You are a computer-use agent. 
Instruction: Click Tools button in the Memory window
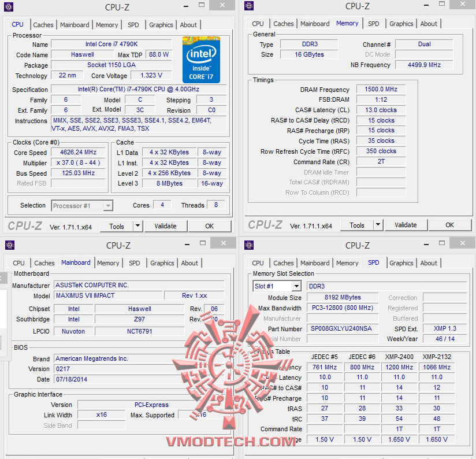pyautogui.click(x=357, y=225)
